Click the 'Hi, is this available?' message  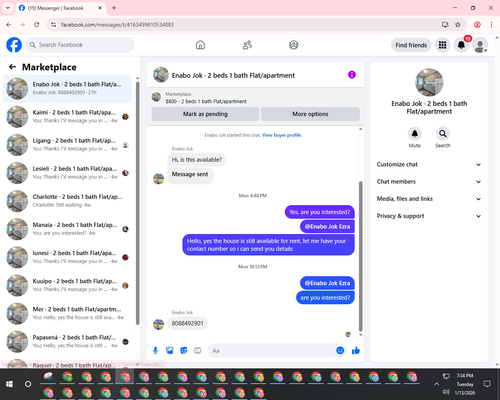click(197, 160)
